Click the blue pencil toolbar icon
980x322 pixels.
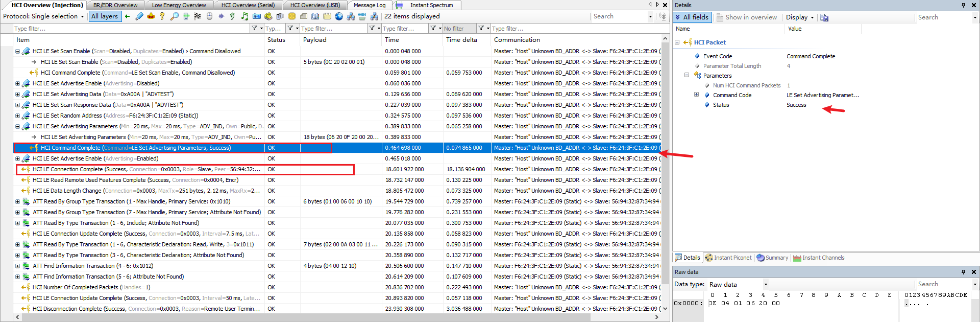[x=139, y=16]
